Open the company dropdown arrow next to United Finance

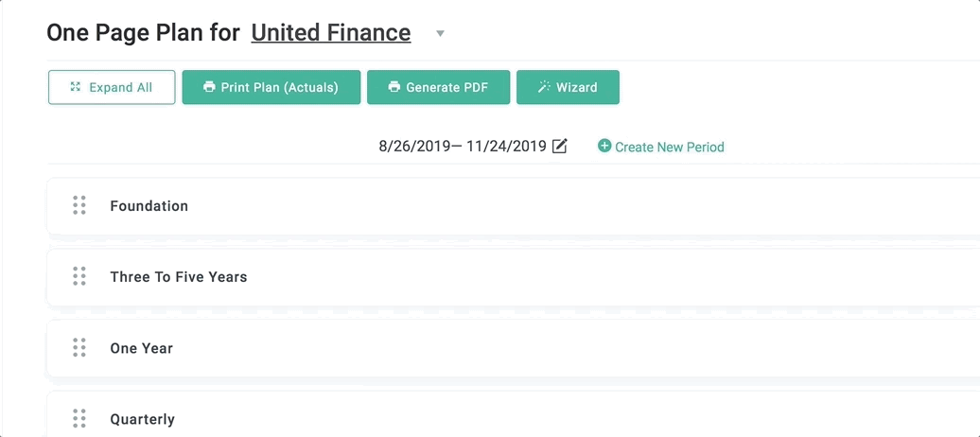coord(440,33)
